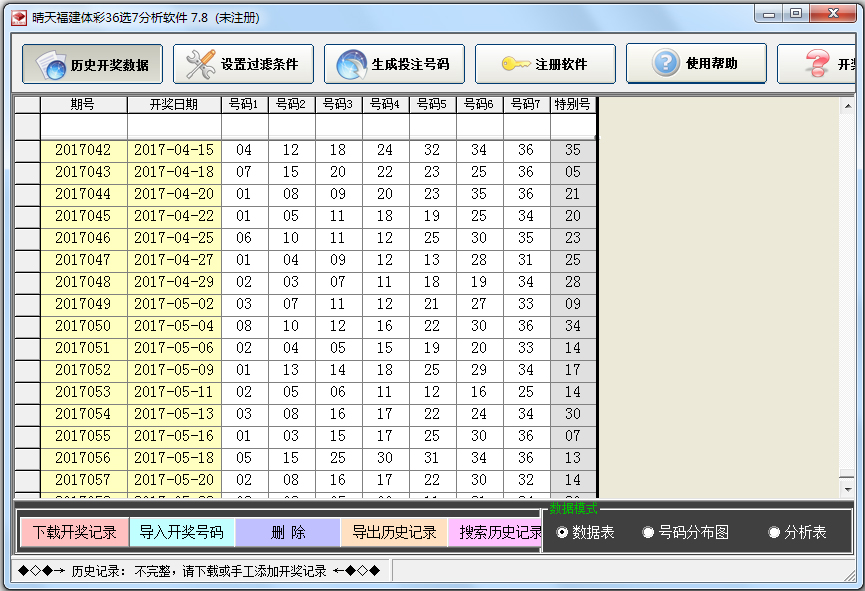
Task: Click the blank 期号 cell in the first row
Action: point(83,126)
